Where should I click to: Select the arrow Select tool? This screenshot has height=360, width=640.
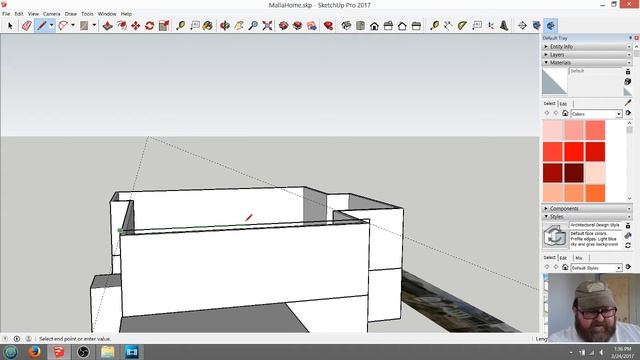tap(10, 26)
